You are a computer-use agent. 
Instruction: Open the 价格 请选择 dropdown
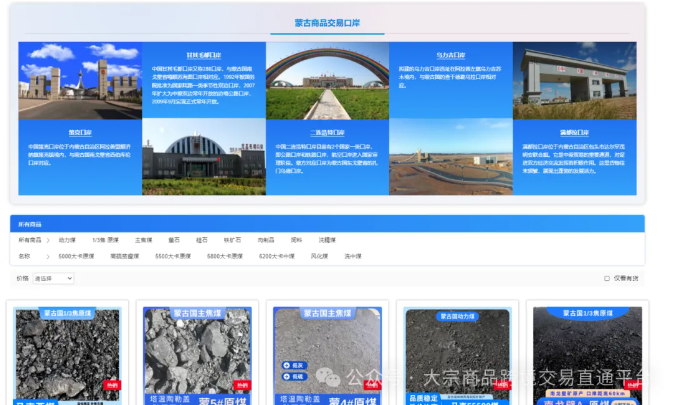click(53, 279)
